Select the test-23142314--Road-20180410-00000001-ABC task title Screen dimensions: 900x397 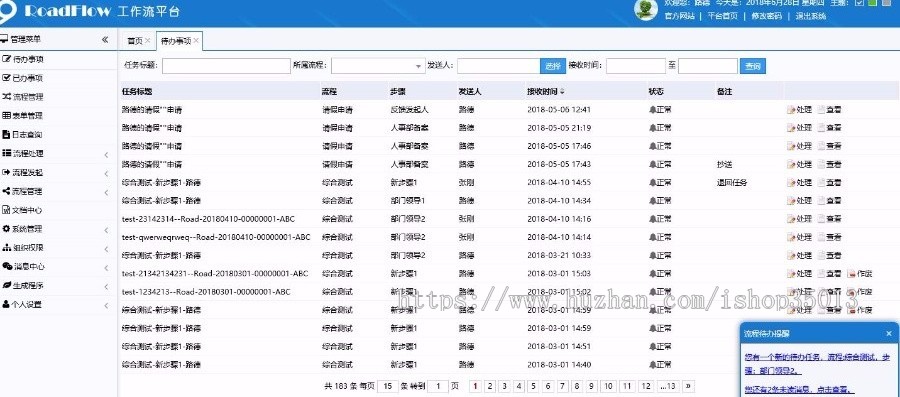(x=208, y=219)
